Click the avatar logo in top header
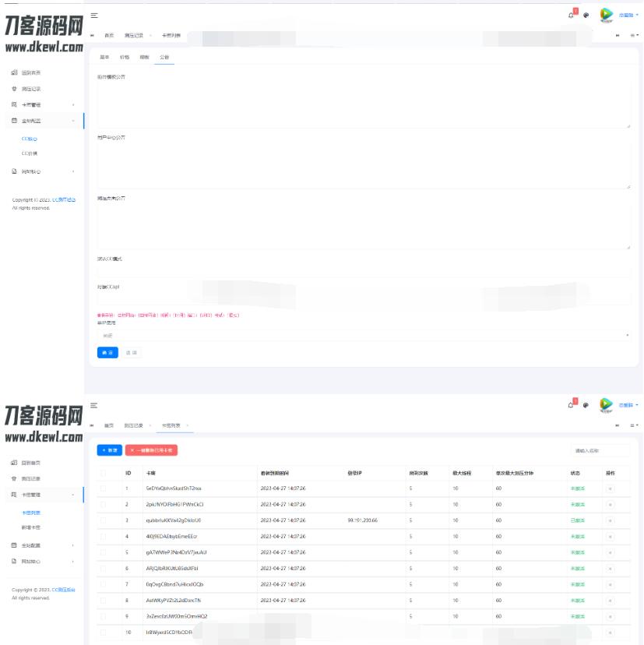644x645 pixels. point(607,14)
